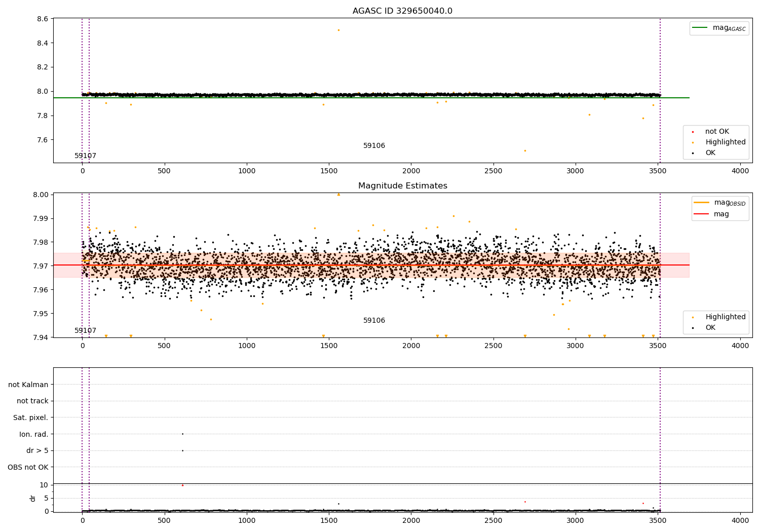
Task: Click orange line swatch beside mag OBSID legend
Action: tap(702, 203)
